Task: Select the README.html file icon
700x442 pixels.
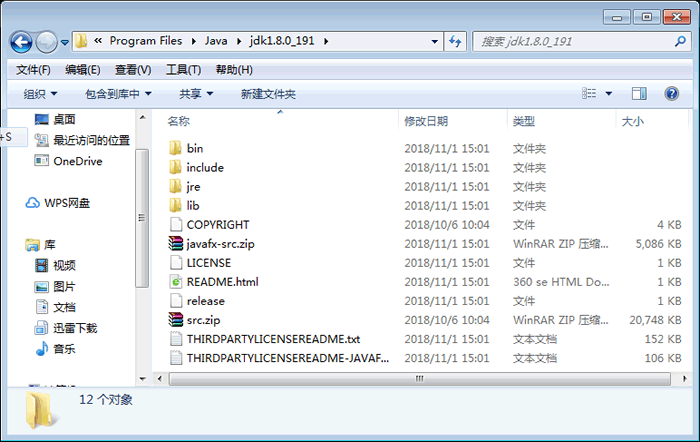Action: point(176,282)
